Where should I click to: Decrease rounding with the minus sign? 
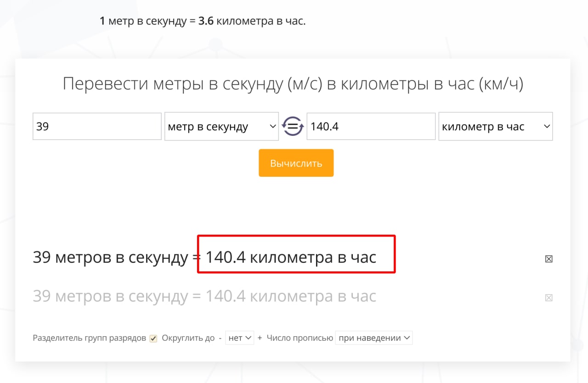coord(220,338)
